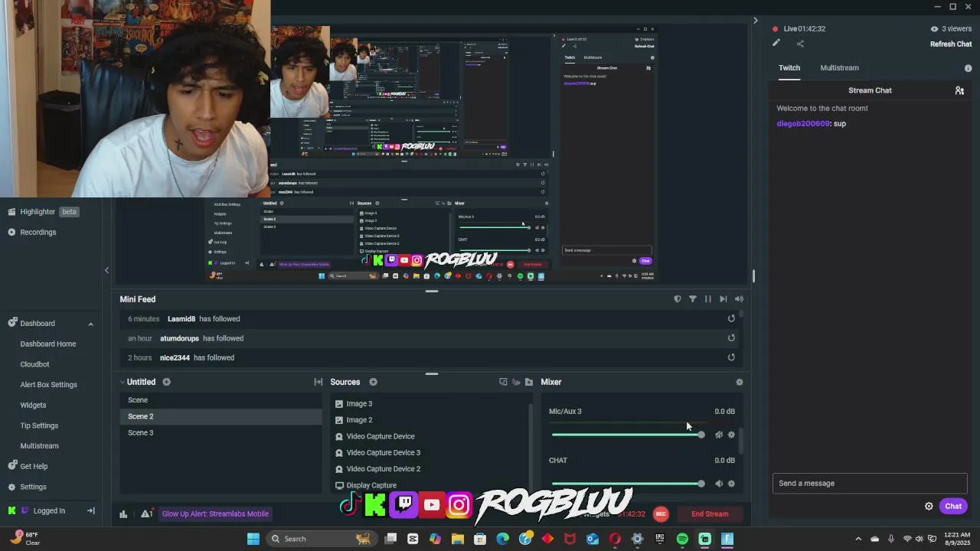The height and width of the screenshot is (551, 980).
Task: Switch to the Twitch chat tab
Action: point(789,68)
